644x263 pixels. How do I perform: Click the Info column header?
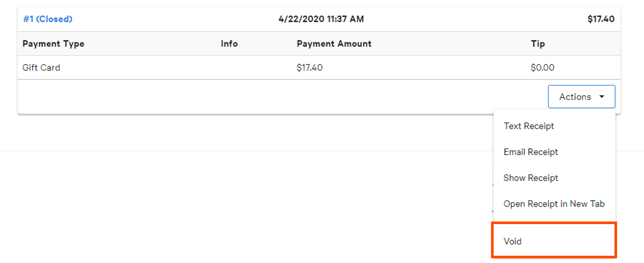(x=229, y=44)
